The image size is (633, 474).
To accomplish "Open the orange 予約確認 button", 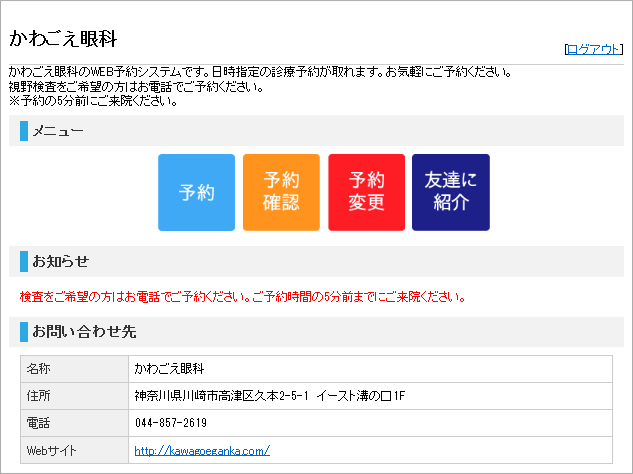I will coord(281,192).
